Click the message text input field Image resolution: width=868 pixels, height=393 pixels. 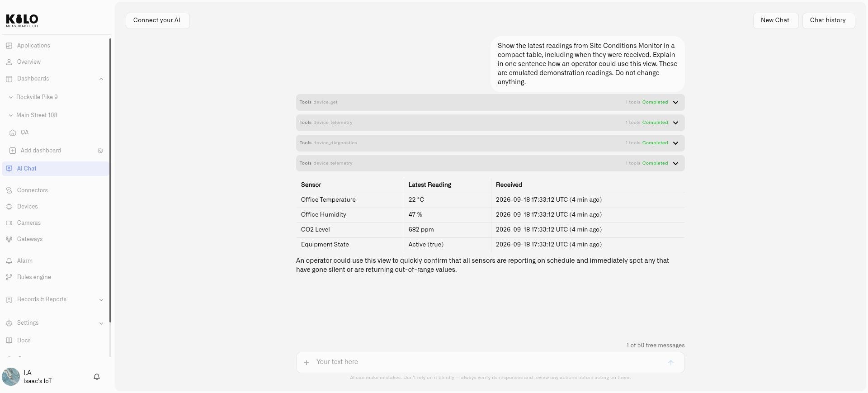tap(491, 362)
